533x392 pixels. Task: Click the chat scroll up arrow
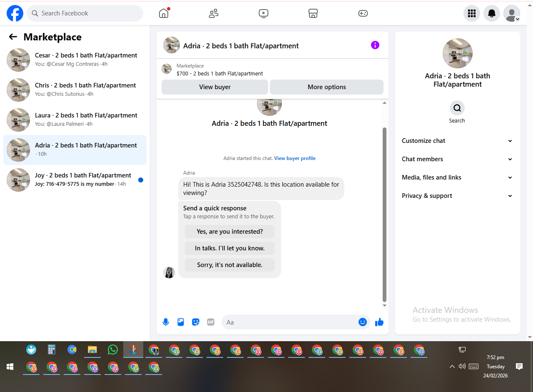pyautogui.click(x=384, y=102)
